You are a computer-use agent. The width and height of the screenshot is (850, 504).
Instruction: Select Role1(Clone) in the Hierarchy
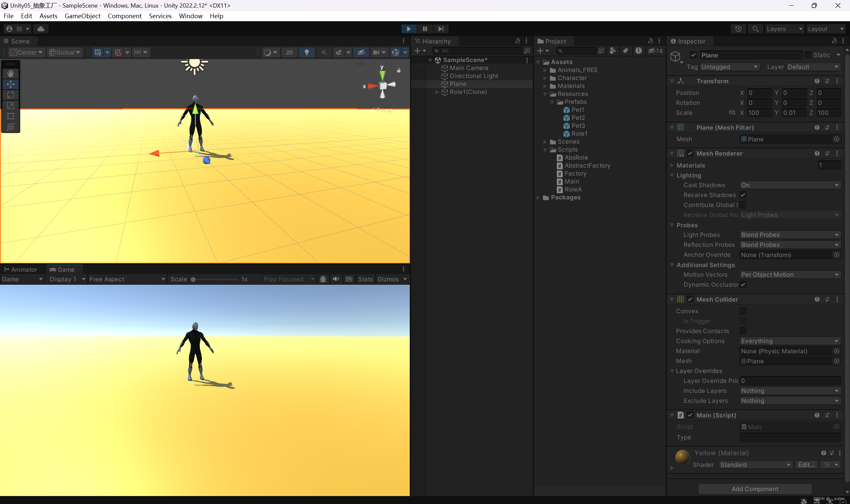(468, 92)
